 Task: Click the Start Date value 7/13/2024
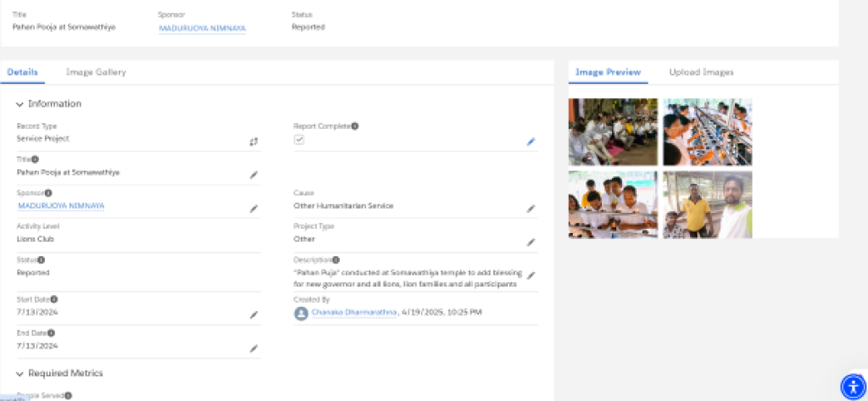tap(37, 312)
